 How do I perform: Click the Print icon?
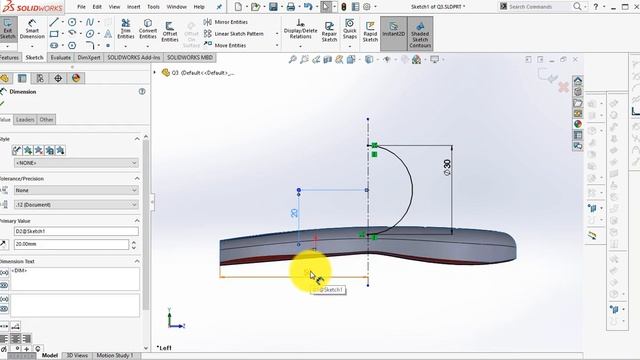click(x=291, y=7)
